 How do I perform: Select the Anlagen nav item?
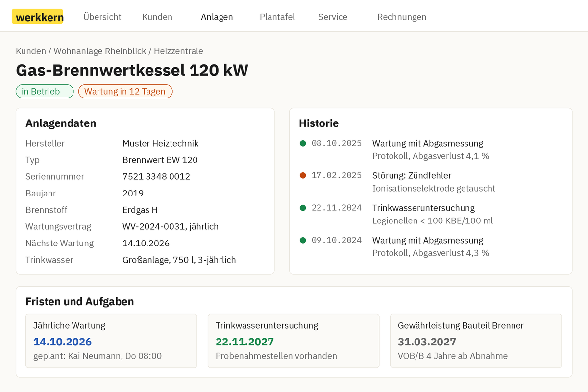(217, 17)
